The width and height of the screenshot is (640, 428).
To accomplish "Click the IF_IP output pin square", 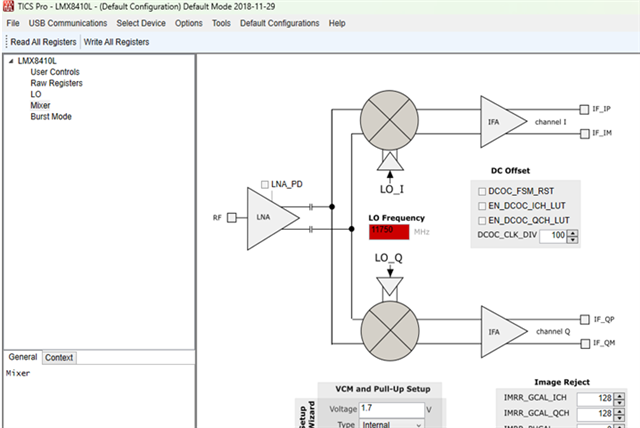I will click(584, 109).
